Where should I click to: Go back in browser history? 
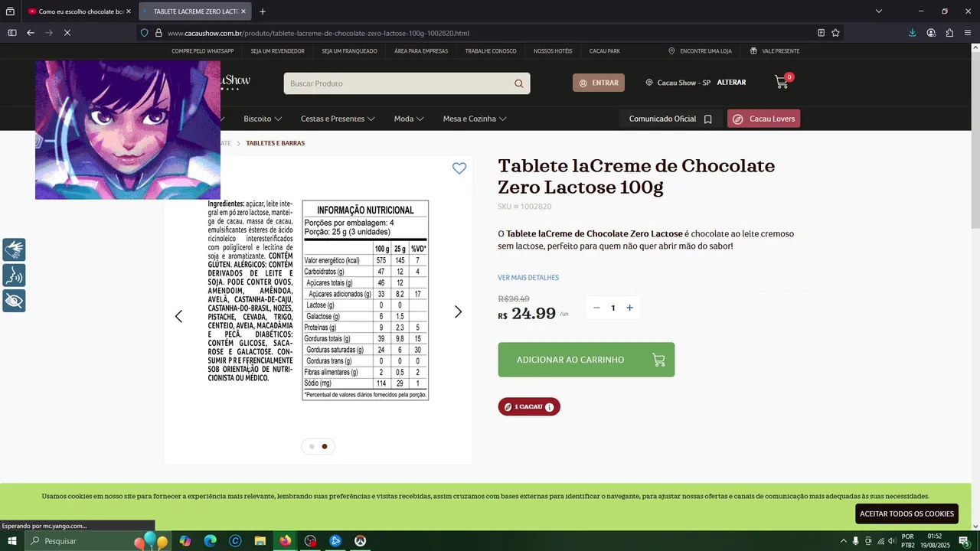tap(31, 33)
